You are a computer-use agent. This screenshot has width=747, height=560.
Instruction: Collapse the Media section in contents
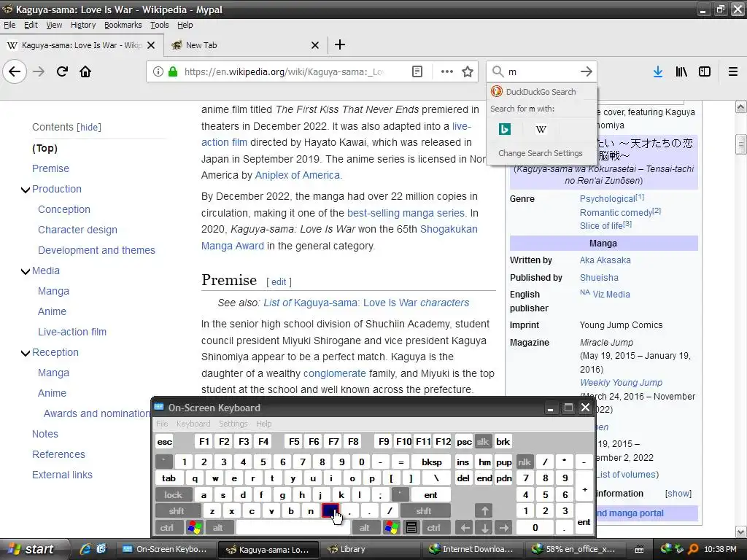point(26,271)
